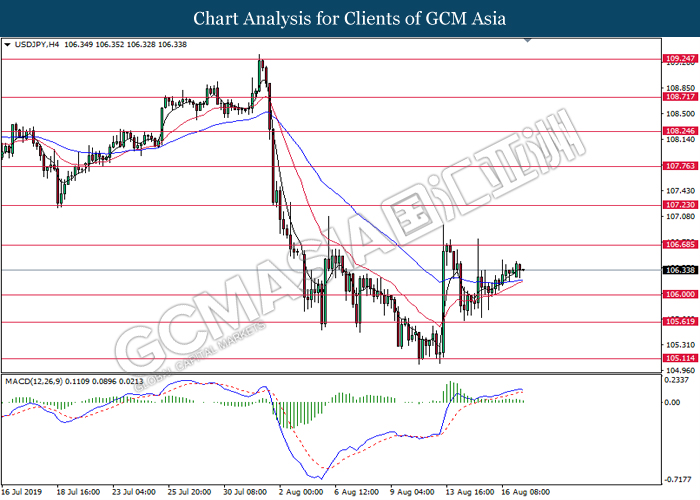Click the 108.140 price axis value
The height and width of the screenshot is (500, 700).
(680, 140)
